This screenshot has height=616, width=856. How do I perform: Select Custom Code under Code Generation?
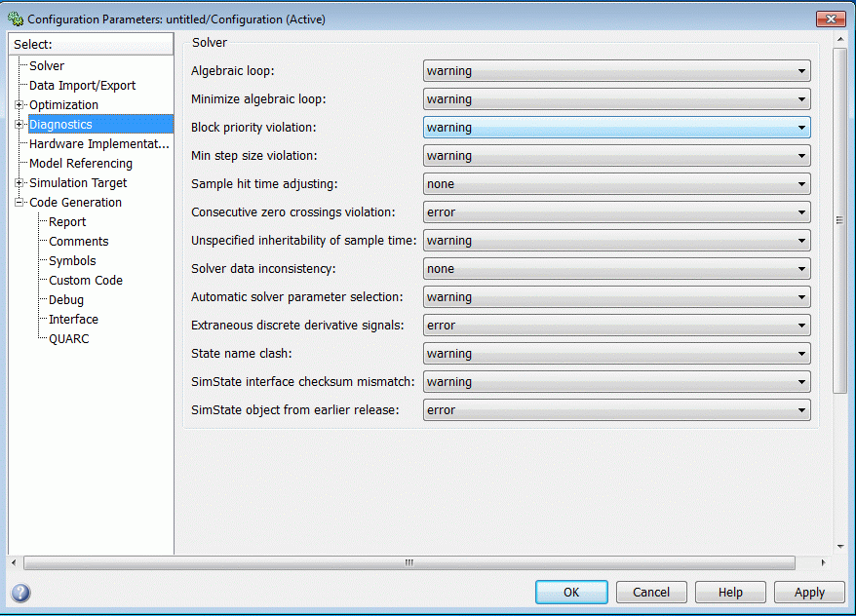pos(86,281)
